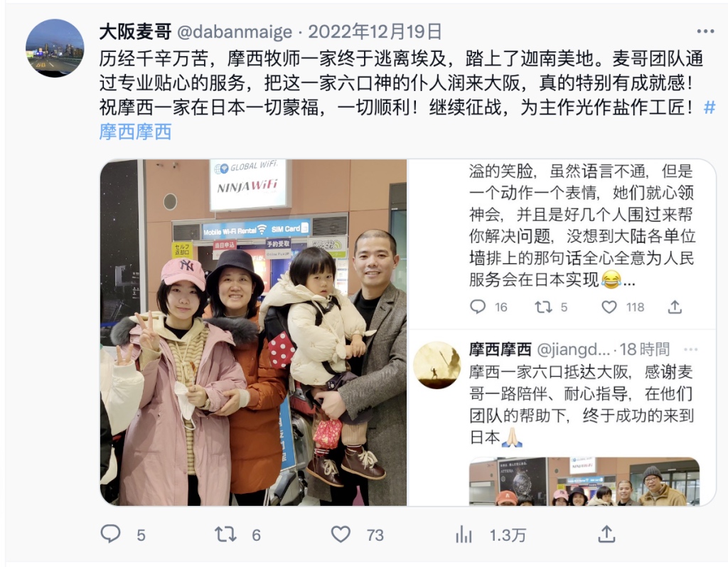Open 大阪麦哥 profile avatar
The height and width of the screenshot is (567, 728).
pos(55,48)
